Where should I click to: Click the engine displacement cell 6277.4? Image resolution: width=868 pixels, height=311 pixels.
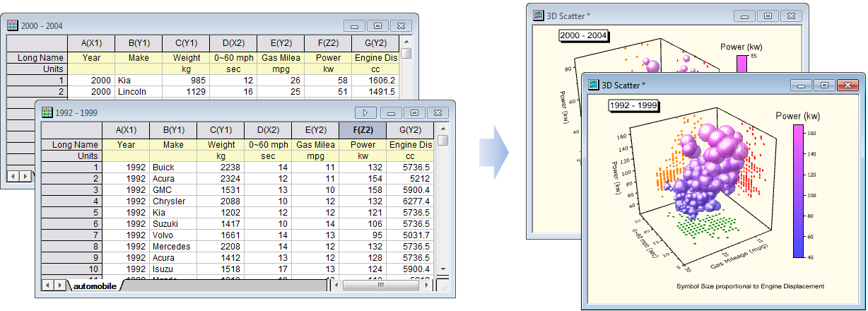pos(411,201)
